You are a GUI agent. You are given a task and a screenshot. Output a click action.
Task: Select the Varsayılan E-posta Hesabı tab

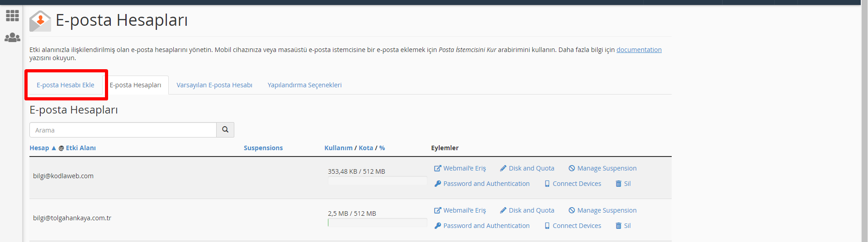click(x=214, y=85)
